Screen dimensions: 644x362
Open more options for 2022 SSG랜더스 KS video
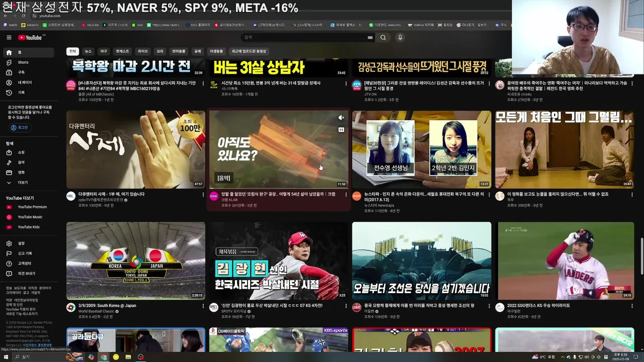(631, 306)
